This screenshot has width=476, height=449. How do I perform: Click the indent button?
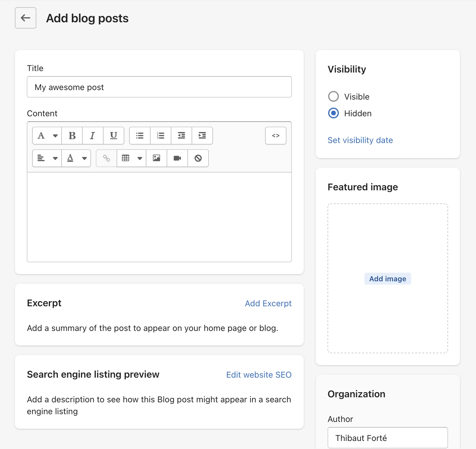[x=202, y=136]
